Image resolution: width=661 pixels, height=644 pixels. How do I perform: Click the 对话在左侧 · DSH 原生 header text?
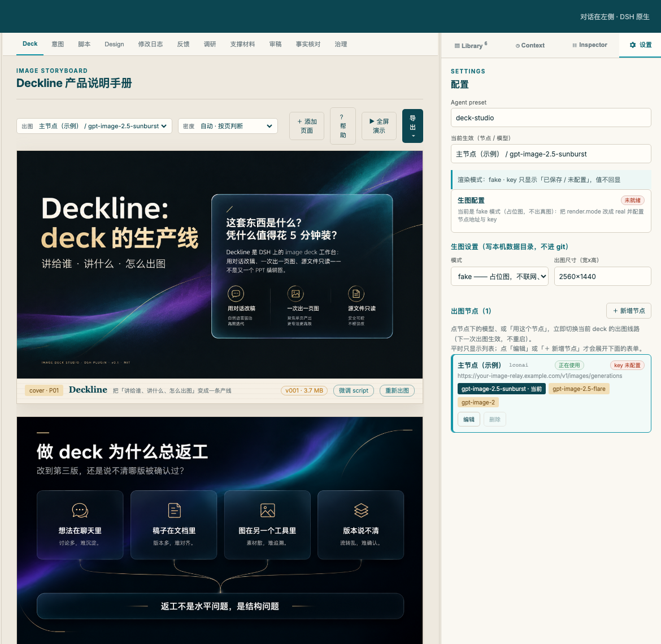pos(615,17)
